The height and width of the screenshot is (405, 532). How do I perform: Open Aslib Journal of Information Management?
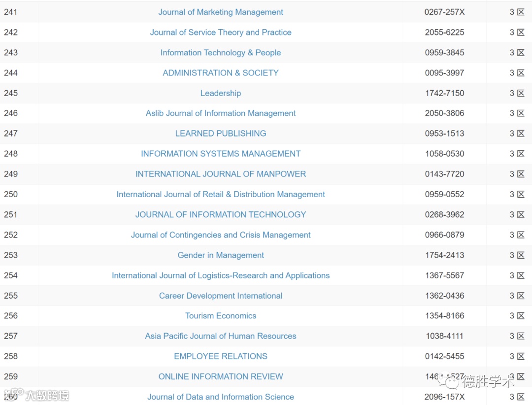tap(221, 113)
